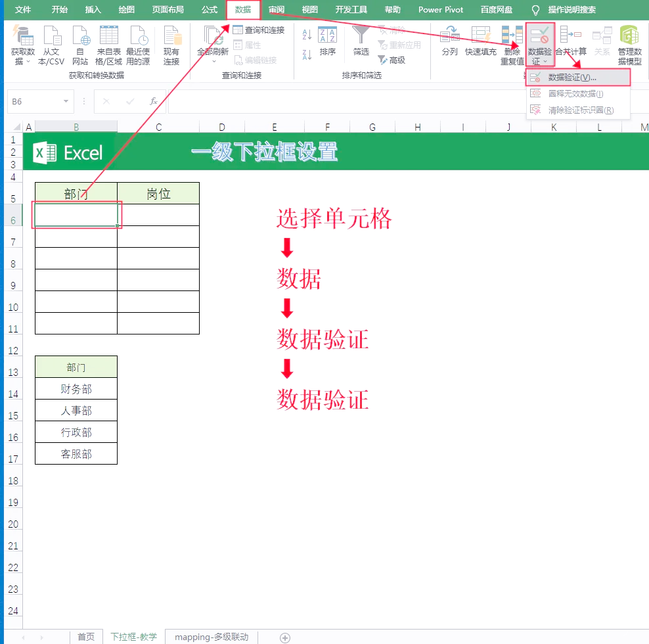Click the fx insert function icon
This screenshot has height=644, width=649.
[154, 101]
